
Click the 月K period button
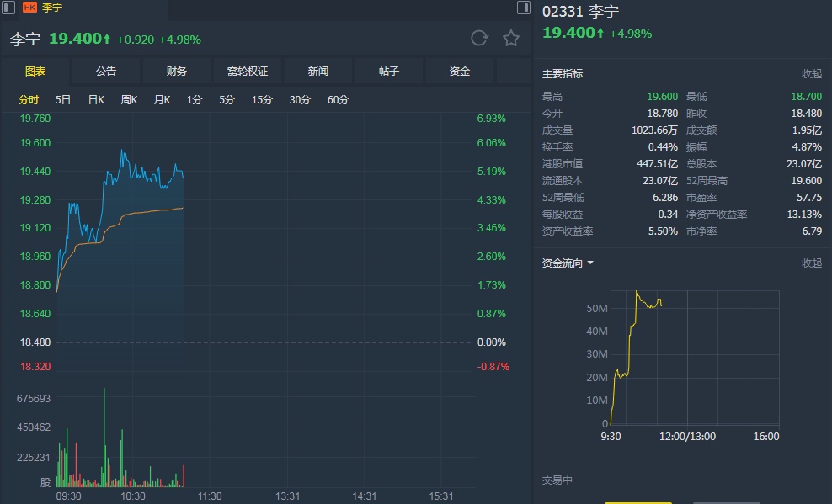click(x=162, y=100)
